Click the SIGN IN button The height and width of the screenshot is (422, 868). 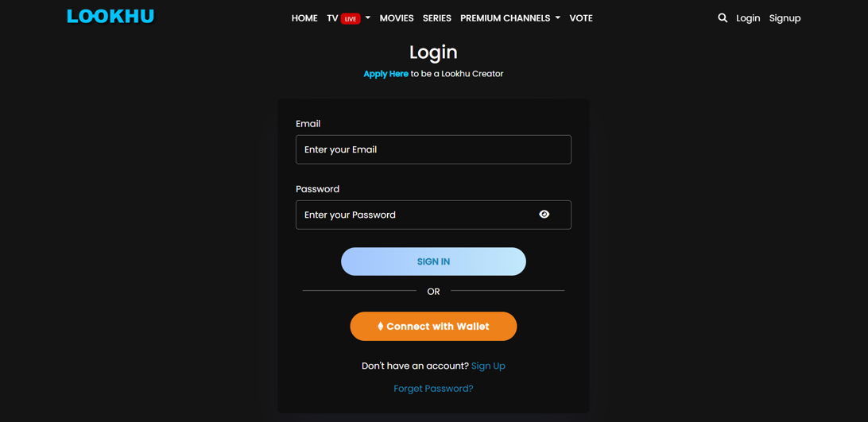pos(433,261)
